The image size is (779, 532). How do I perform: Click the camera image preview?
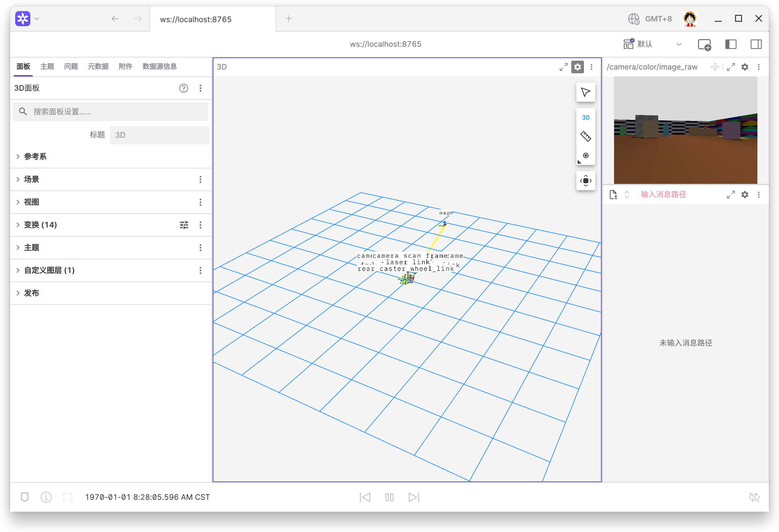(685, 130)
